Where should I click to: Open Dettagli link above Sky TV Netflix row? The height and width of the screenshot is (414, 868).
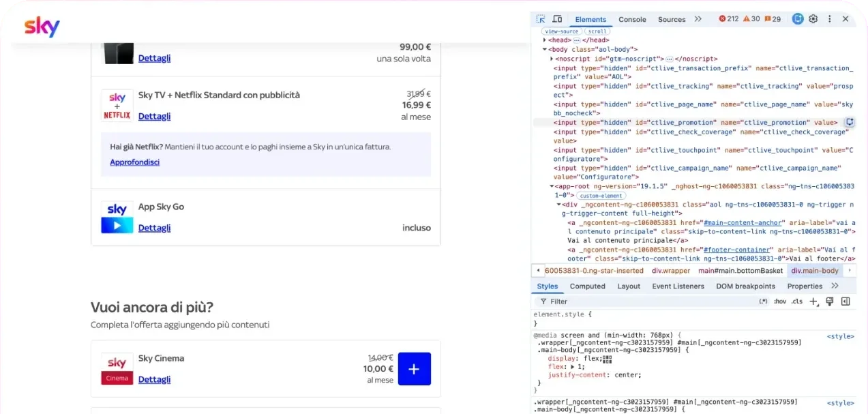(x=154, y=58)
